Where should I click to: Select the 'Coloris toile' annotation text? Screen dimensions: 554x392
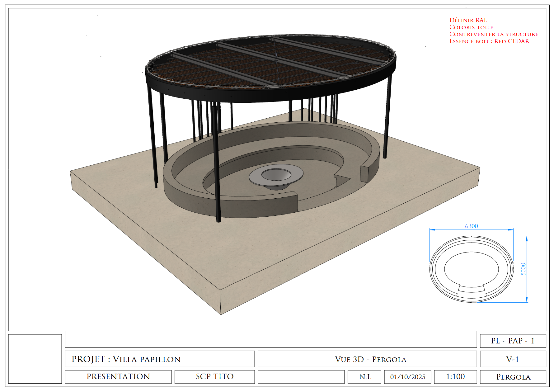[471, 27]
